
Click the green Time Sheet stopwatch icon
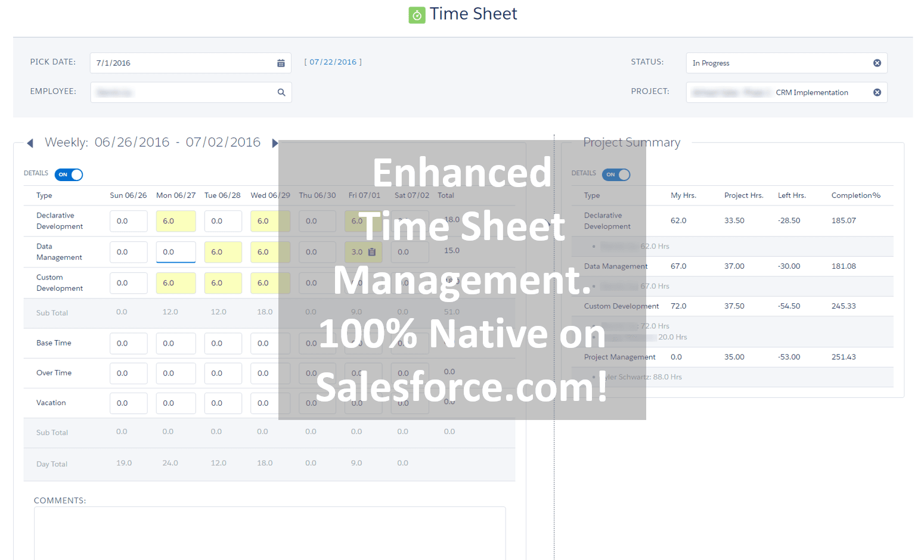(x=417, y=15)
